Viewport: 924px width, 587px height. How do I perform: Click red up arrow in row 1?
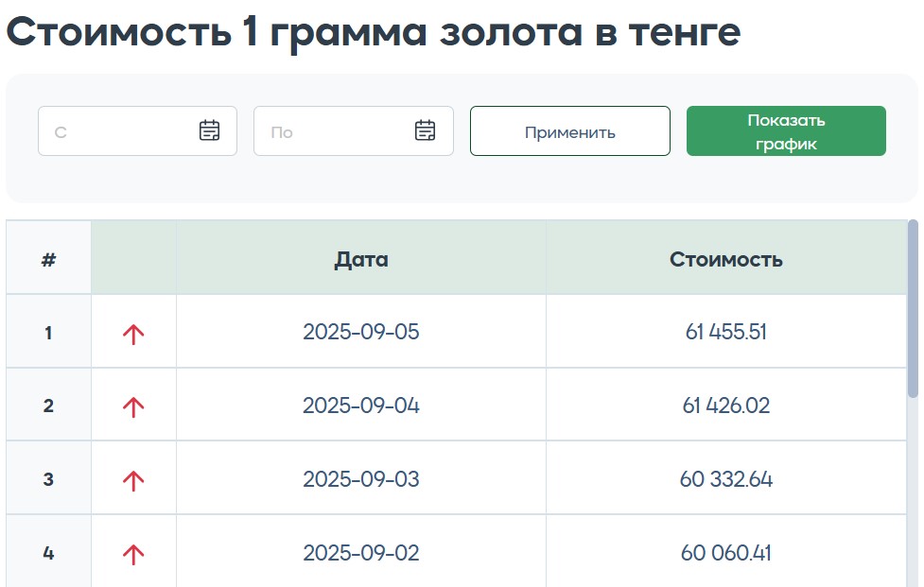tap(133, 333)
